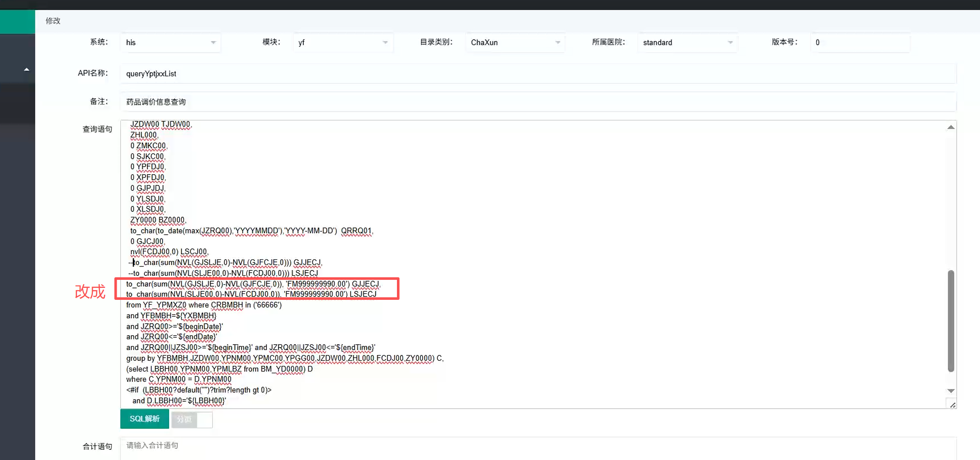Viewport: 980px width, 460px height.
Task: Place cursor on the from YF_YPMXZ0 line
Action: pos(204,305)
